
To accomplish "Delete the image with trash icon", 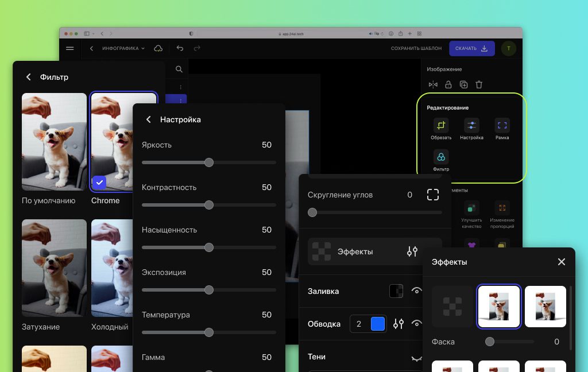I will point(479,85).
